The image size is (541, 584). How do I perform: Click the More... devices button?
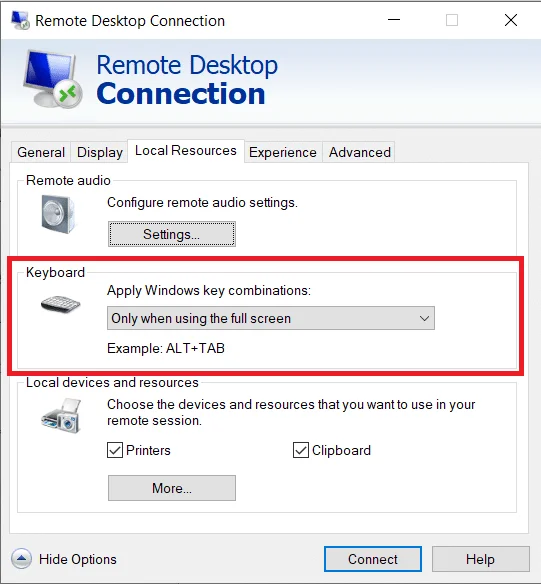172,488
